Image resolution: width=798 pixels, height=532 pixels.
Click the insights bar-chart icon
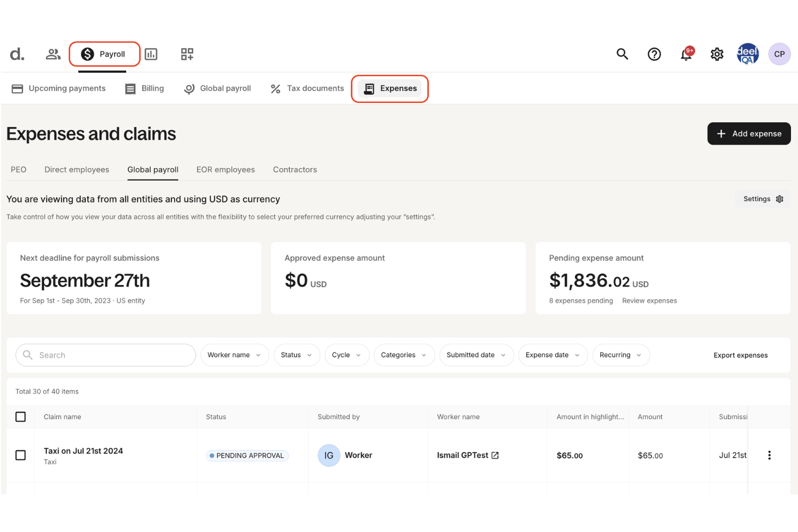pos(151,54)
